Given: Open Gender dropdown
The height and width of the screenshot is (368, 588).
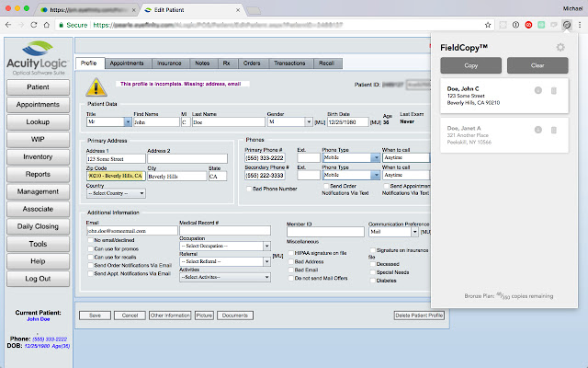Looking at the screenshot, I should (289, 122).
